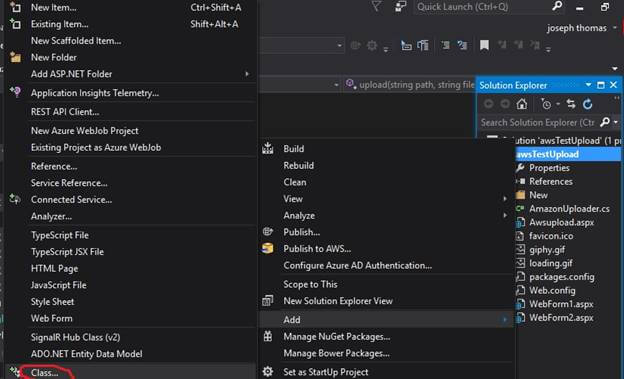This screenshot has height=379, width=624.
Task: Click the Existing Item icon in Add submenu
Action: (x=15, y=24)
